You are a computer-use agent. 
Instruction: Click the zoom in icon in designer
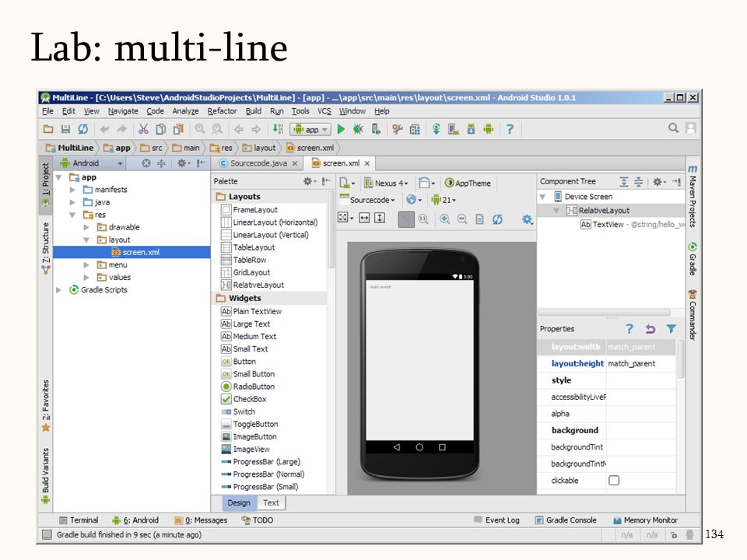(444, 219)
